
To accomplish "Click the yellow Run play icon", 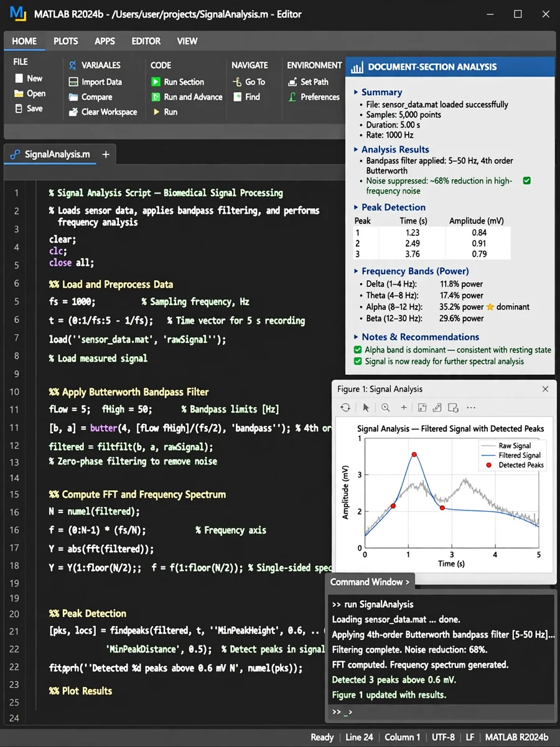I will click(x=156, y=112).
